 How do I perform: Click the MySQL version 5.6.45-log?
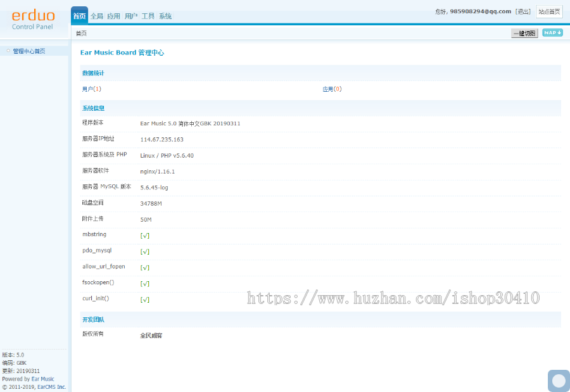(x=154, y=187)
